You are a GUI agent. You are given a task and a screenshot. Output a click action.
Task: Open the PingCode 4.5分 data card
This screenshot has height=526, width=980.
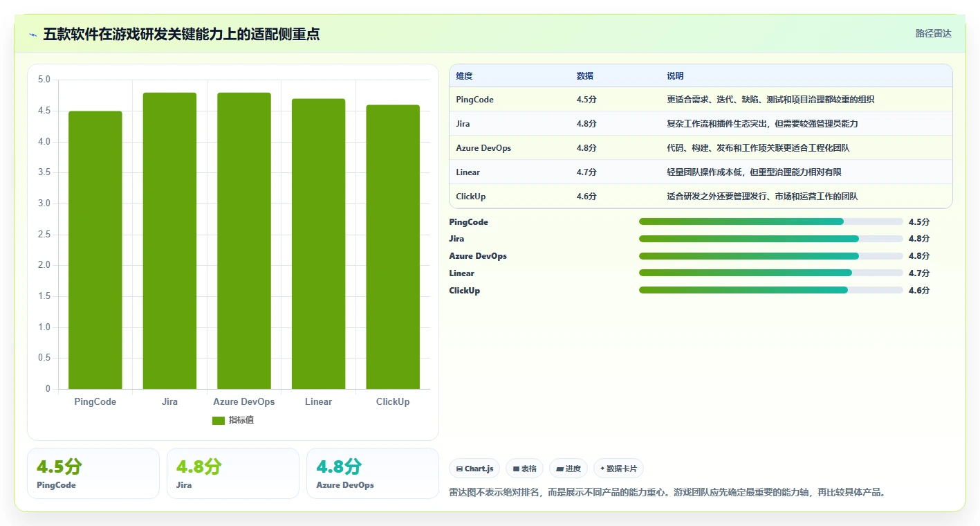tap(93, 473)
